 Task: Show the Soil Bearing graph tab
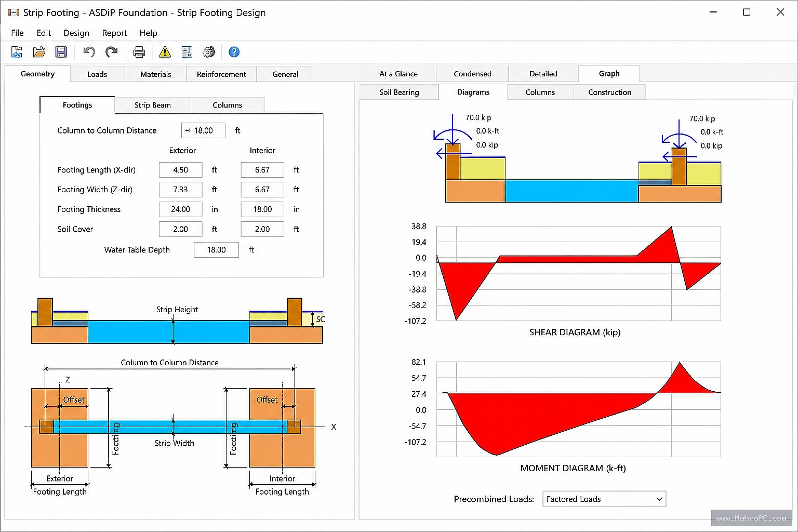click(399, 92)
